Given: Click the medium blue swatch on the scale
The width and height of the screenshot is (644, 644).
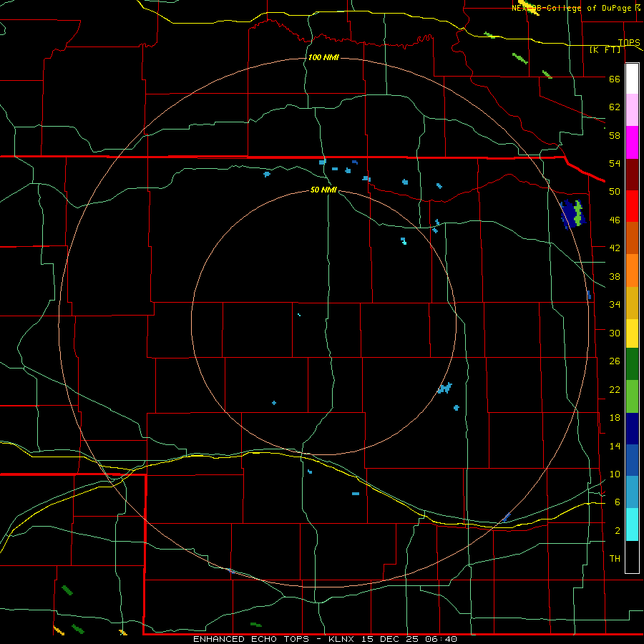Looking at the screenshot, I should click(632, 460).
